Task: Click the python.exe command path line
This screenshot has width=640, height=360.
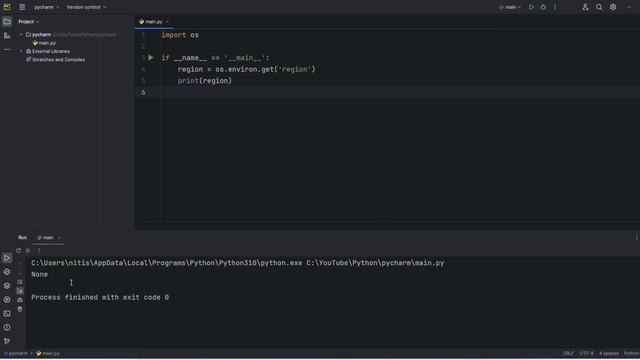Action: tap(238, 263)
